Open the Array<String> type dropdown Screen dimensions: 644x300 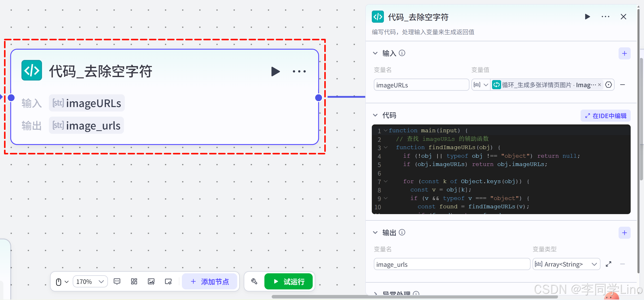566,264
